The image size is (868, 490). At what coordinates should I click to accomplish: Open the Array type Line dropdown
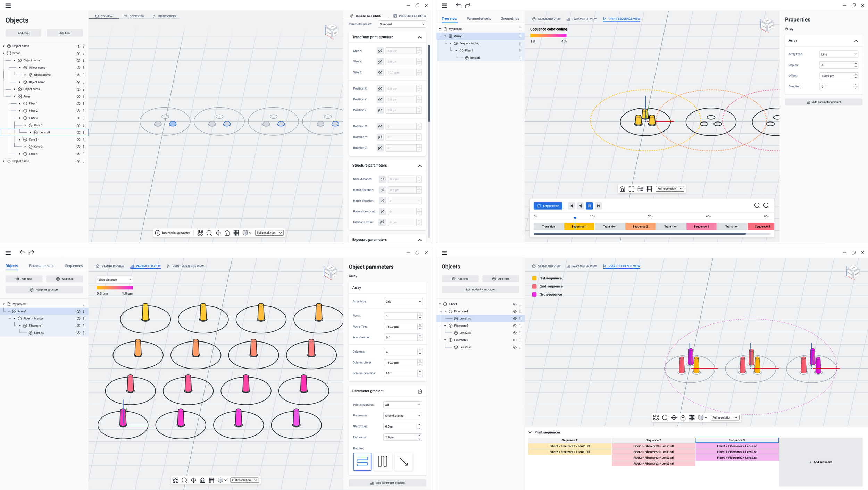838,54
